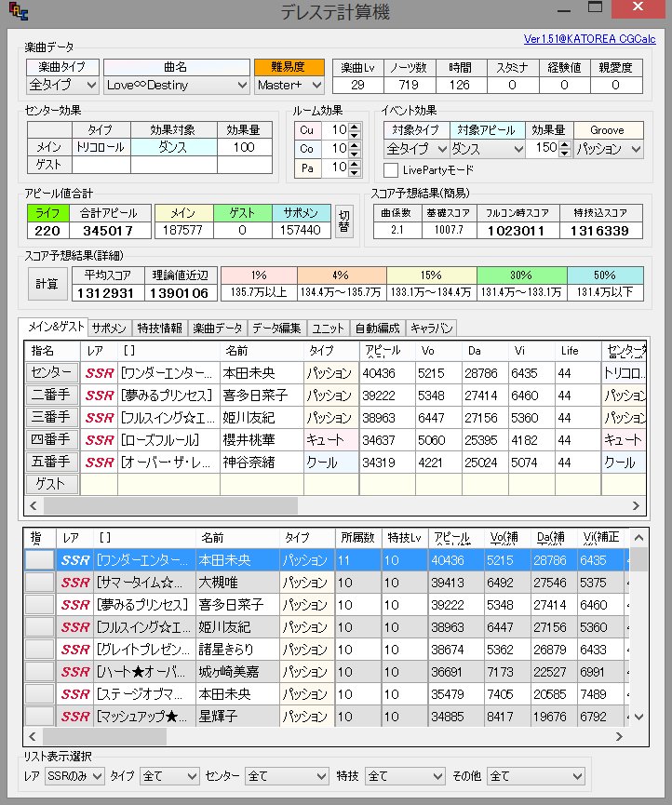Screen dimensions: 672x805
Task: Click the 特技込スコア value 1316339
Action: 600,231
